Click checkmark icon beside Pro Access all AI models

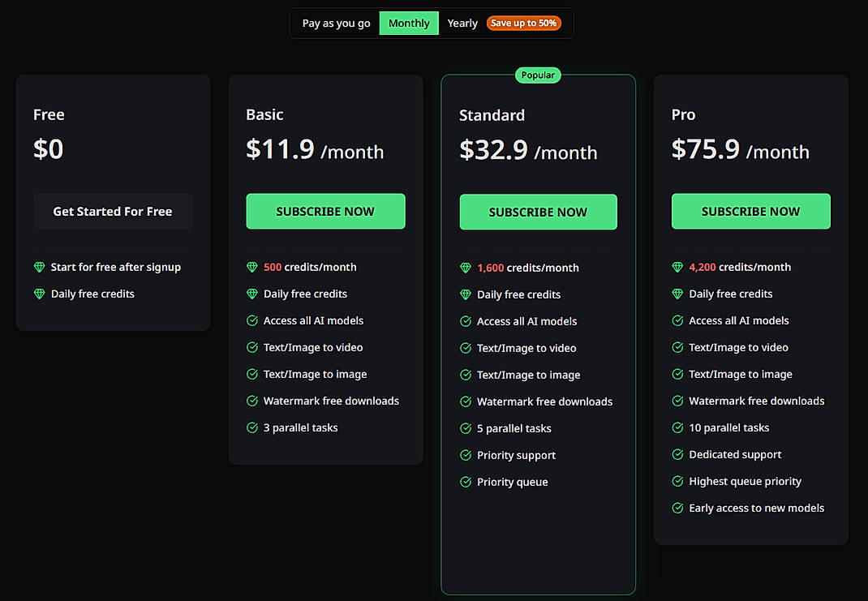[677, 320]
